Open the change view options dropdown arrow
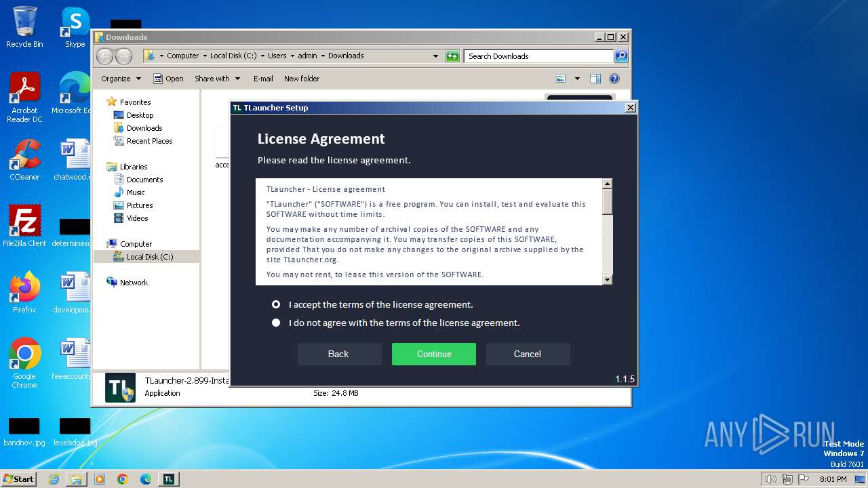The height and width of the screenshot is (488, 868). (577, 79)
